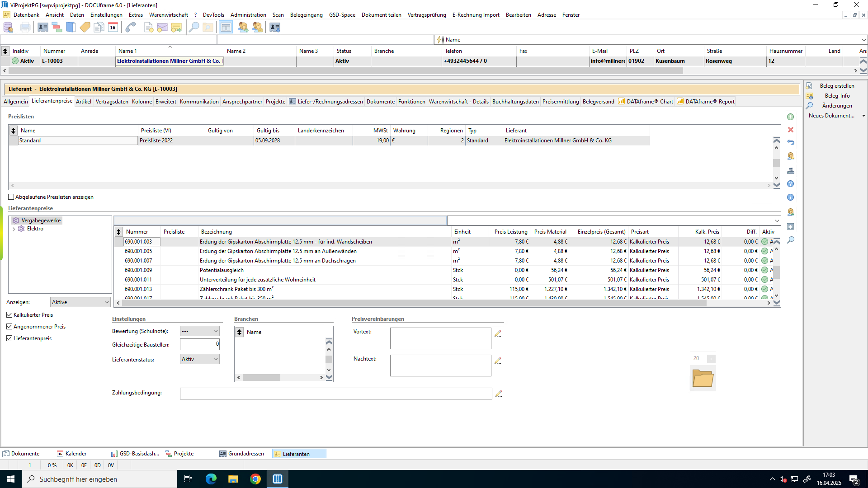The width and height of the screenshot is (868, 488).
Task: Switch to the Grundadressen window tab
Action: (242, 454)
